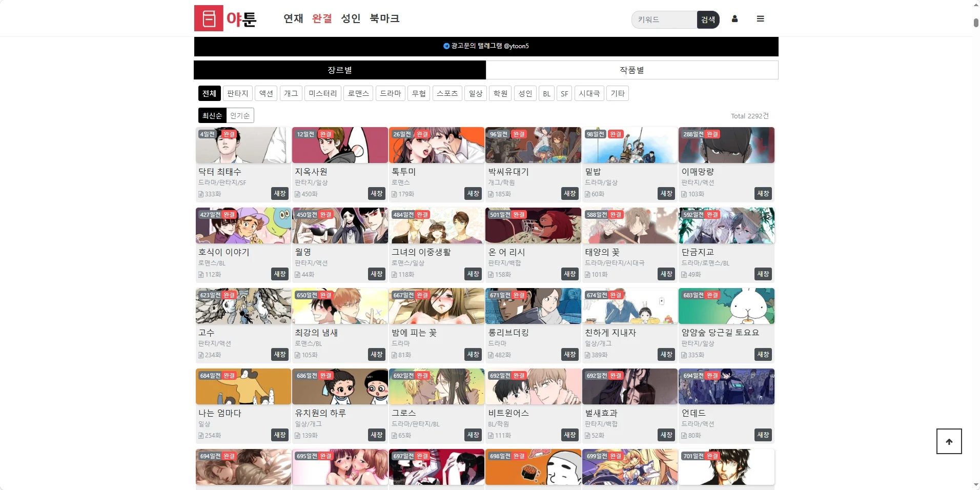Open the 고수 cover thumbnail
The height and width of the screenshot is (490, 980).
tap(243, 306)
